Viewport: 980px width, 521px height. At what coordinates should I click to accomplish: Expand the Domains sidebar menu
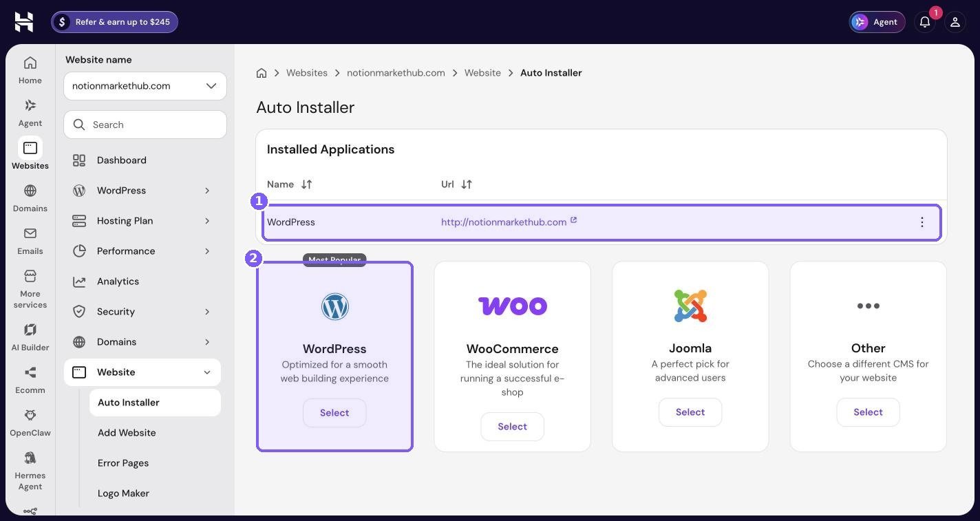(x=142, y=342)
